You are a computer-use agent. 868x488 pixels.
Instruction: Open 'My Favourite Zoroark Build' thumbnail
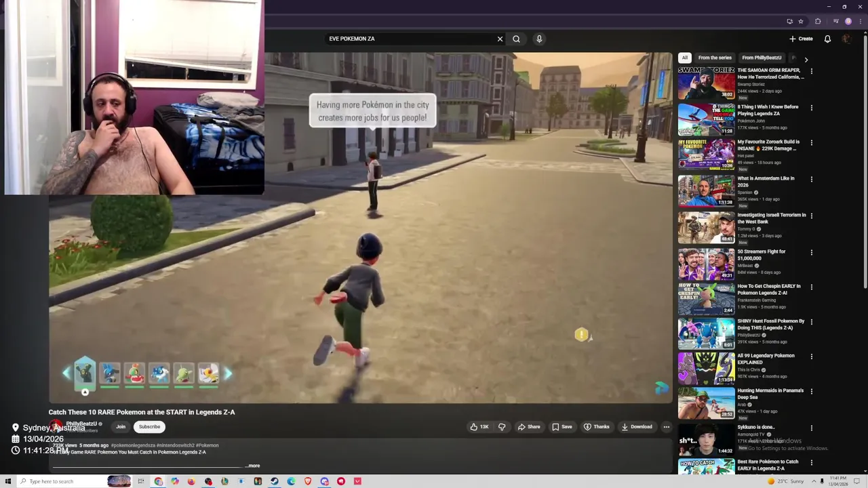tap(706, 154)
